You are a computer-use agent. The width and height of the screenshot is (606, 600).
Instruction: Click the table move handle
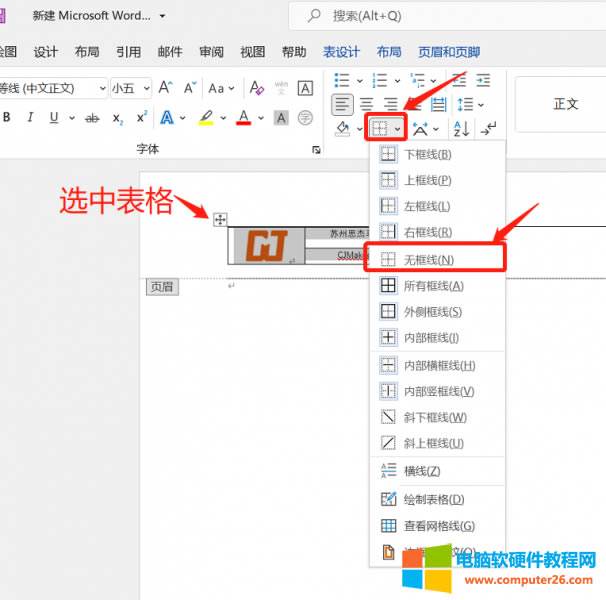(x=220, y=219)
